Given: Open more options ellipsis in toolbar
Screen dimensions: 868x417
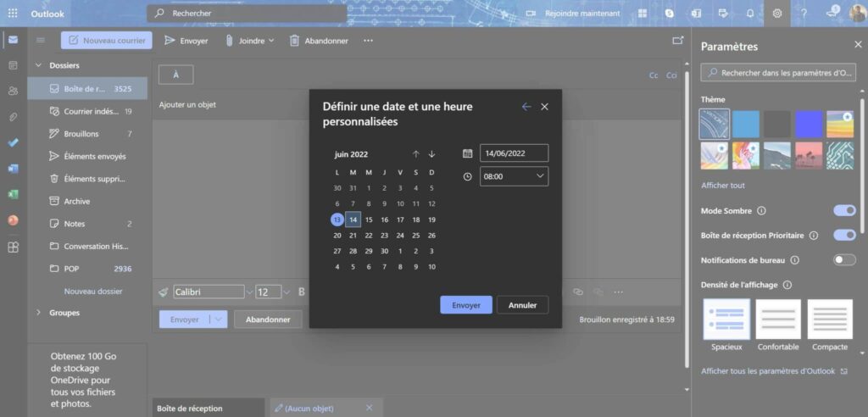Looking at the screenshot, I should [x=368, y=41].
